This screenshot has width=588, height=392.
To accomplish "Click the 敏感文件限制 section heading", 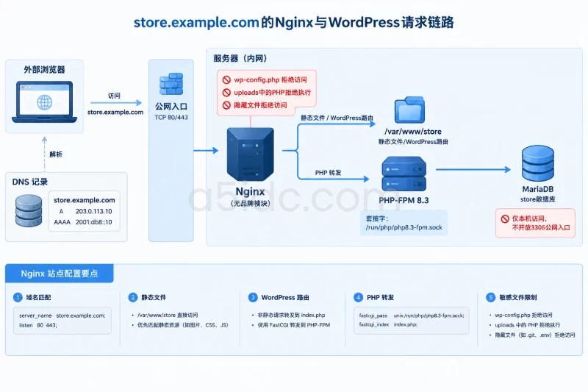I will point(518,297).
